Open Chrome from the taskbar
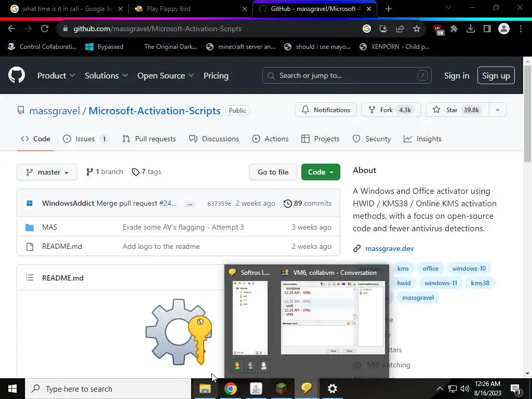 tap(230, 389)
